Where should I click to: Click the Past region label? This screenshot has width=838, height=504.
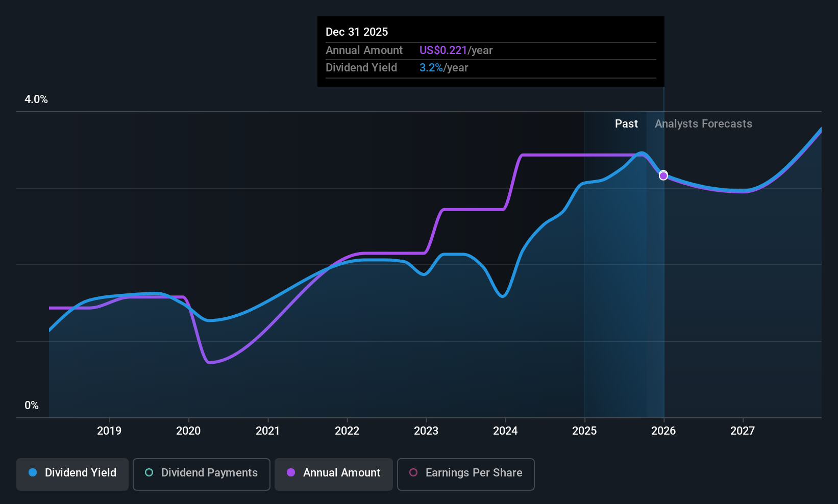pyautogui.click(x=626, y=123)
